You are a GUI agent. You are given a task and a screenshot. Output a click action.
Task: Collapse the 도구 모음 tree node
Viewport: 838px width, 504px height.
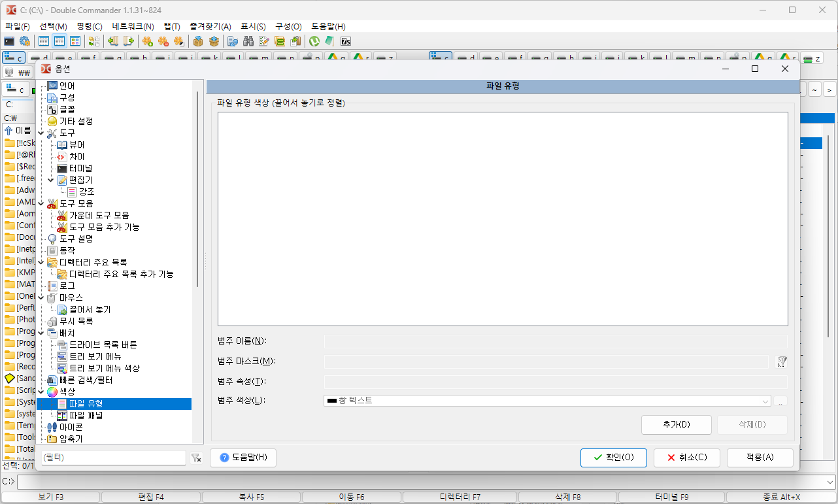pyautogui.click(x=41, y=203)
